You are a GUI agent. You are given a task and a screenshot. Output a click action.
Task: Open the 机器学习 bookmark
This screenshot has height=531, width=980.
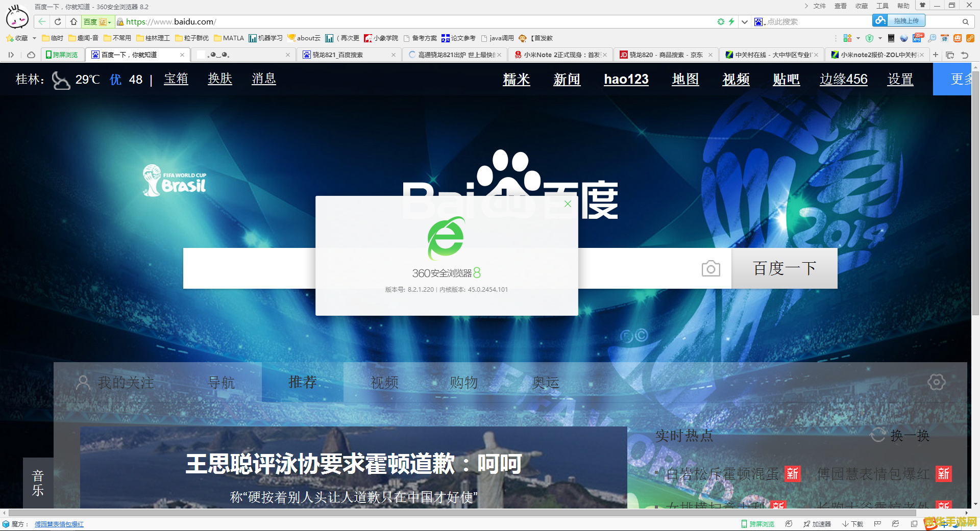pyautogui.click(x=266, y=38)
